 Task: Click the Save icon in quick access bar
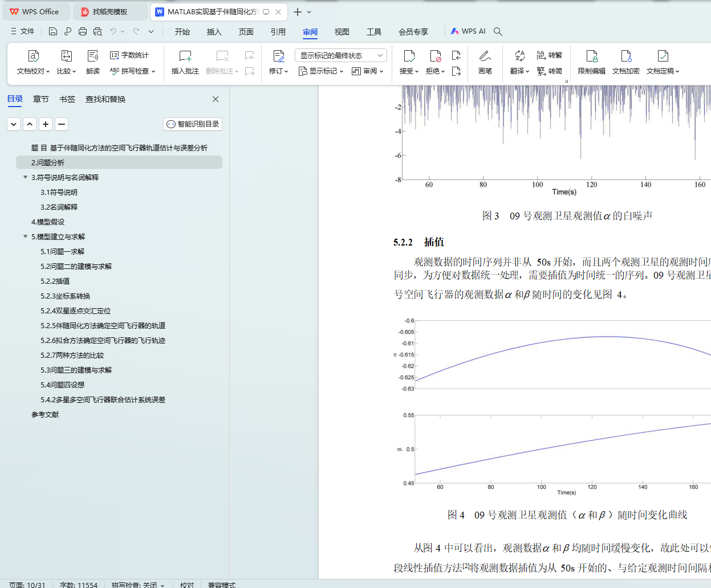coord(53,31)
